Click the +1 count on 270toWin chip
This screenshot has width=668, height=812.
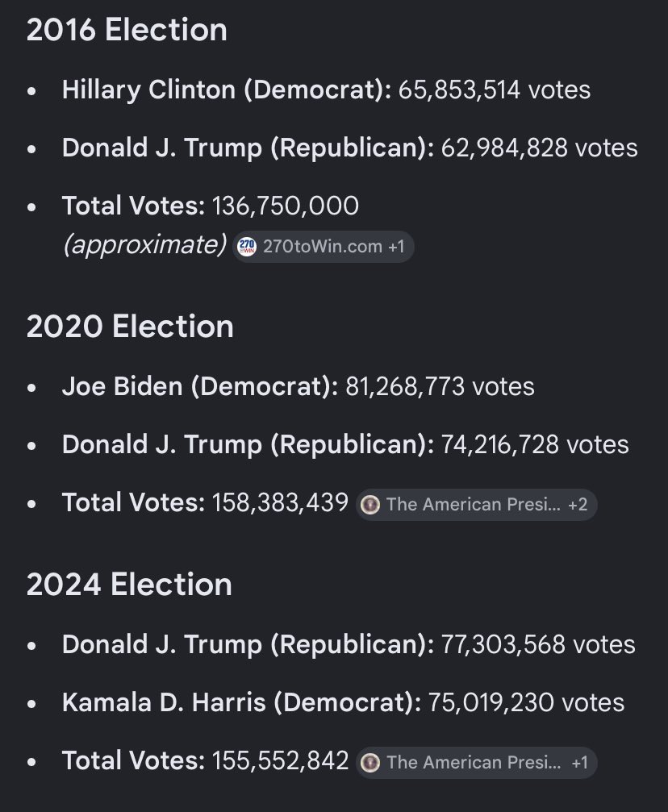click(396, 247)
